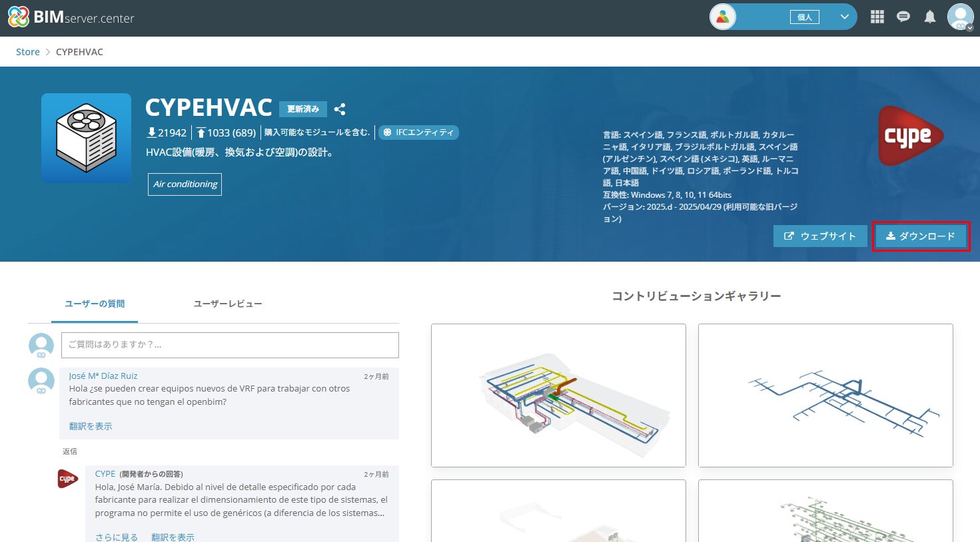The height and width of the screenshot is (542, 980).
Task: Click the CYPEHVAC application icon
Action: pos(87,138)
